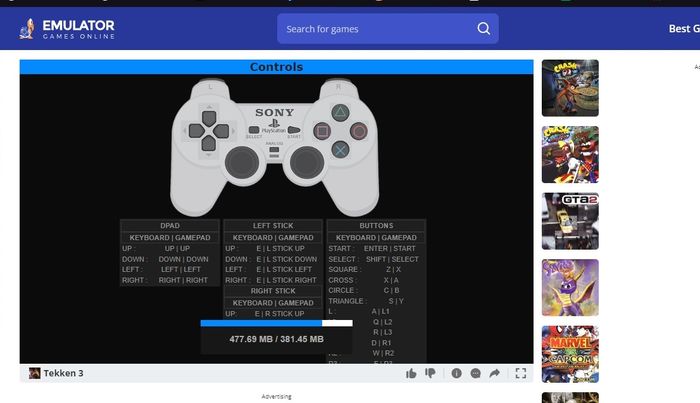
Task: Click the DPAD UP: UP | UP row
Action: (170, 249)
